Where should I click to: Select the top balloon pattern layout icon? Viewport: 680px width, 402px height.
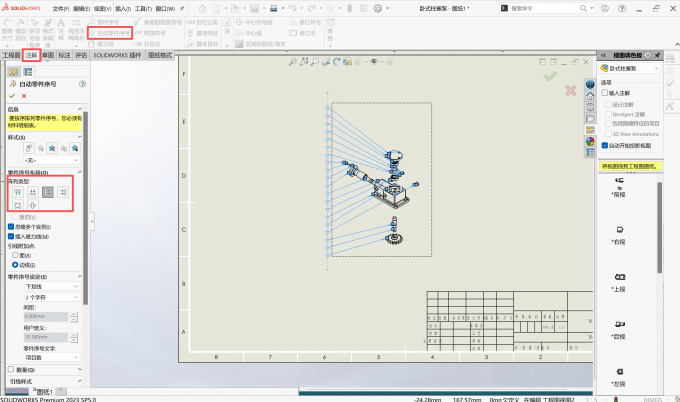click(16, 191)
